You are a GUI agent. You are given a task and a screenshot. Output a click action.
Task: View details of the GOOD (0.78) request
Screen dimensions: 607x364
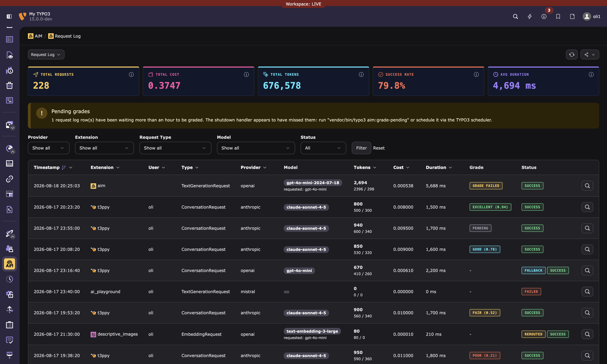pos(587,249)
